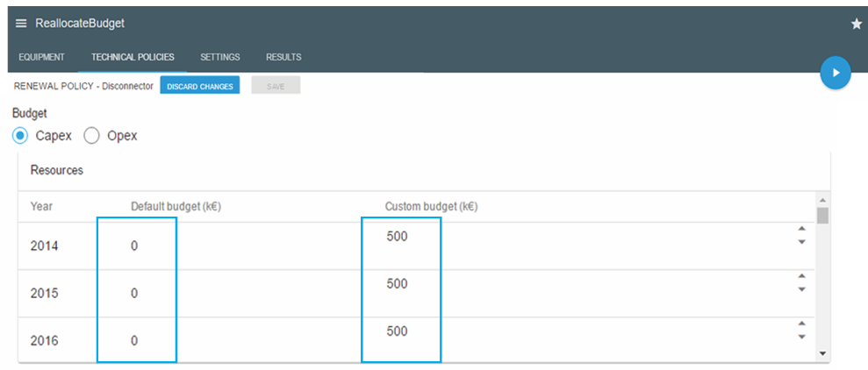Viewport: 868px width, 370px height.
Task: Decrease 2015 custom budget with down arrow
Action: click(800, 289)
